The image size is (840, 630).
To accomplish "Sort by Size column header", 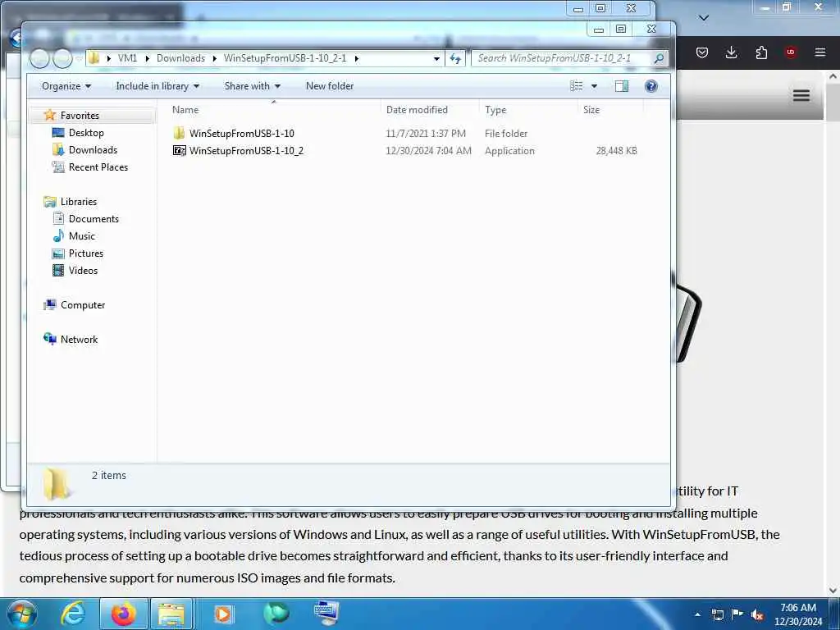I will (610, 110).
